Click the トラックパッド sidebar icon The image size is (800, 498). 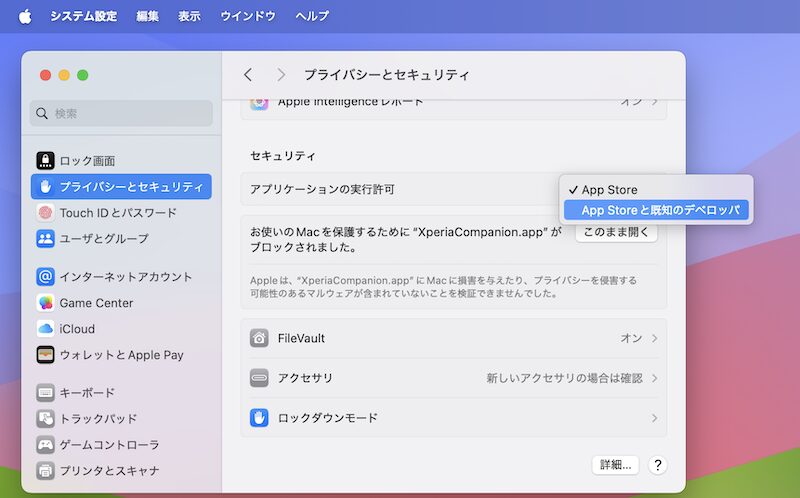click(46, 419)
